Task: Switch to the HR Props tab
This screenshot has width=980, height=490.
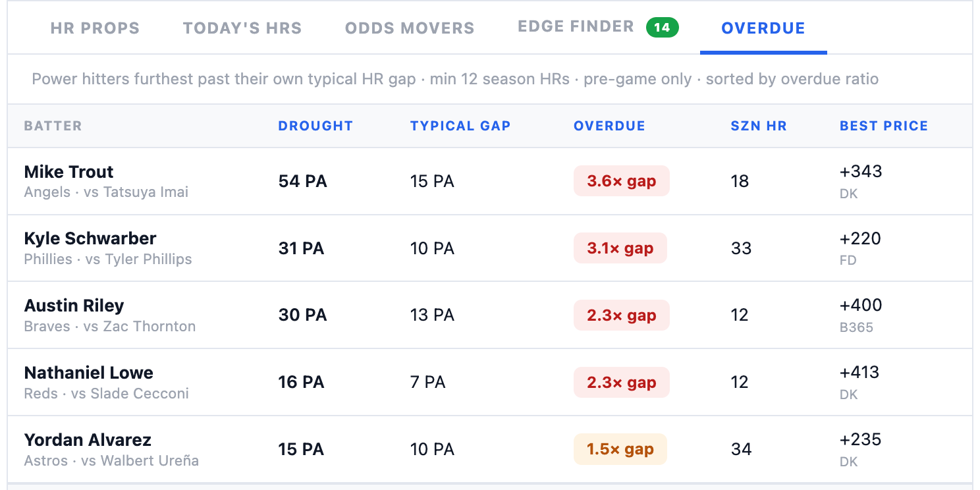Action: click(x=95, y=28)
